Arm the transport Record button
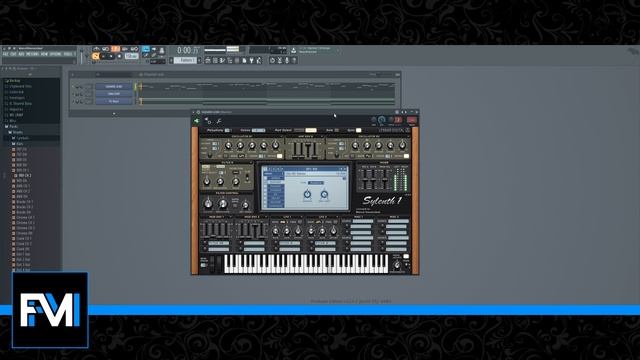This screenshot has height=360, width=640. point(119,56)
